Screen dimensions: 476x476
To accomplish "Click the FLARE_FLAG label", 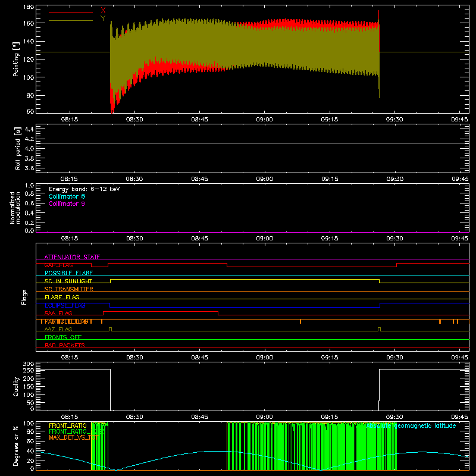I will click(x=62, y=297).
